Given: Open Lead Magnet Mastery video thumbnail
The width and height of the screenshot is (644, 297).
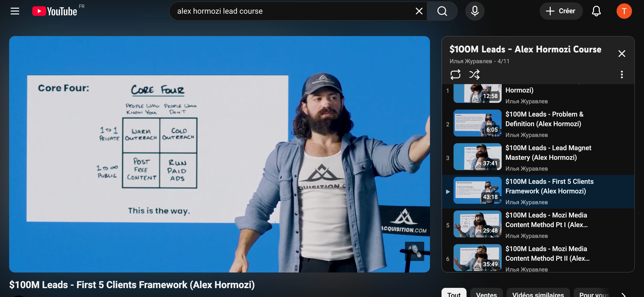Looking at the screenshot, I should pos(477,157).
